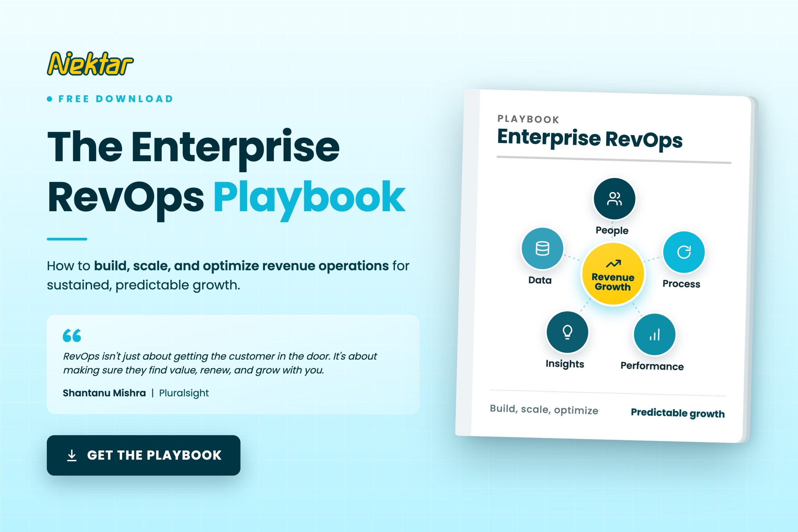Click the GET THE PLAYBOOK button
This screenshot has height=532, width=798.
[x=143, y=455]
